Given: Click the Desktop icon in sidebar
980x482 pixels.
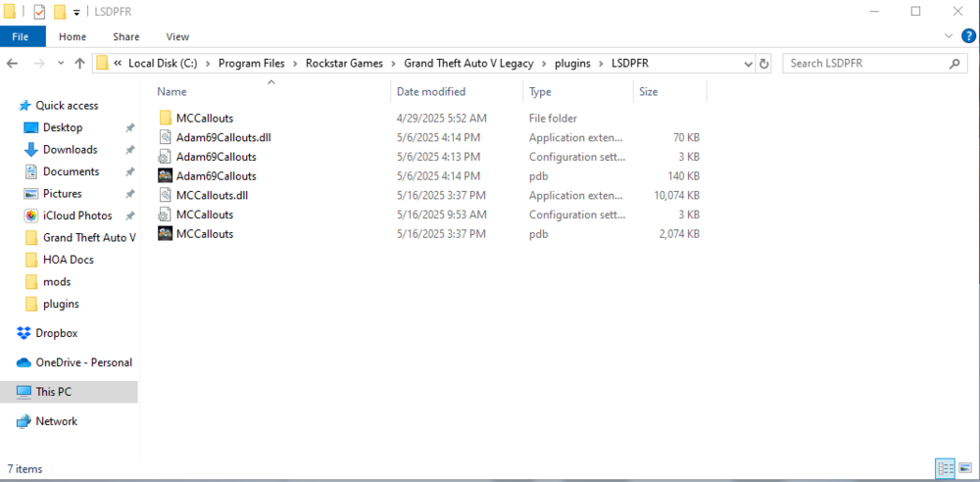Looking at the screenshot, I should click(31, 127).
